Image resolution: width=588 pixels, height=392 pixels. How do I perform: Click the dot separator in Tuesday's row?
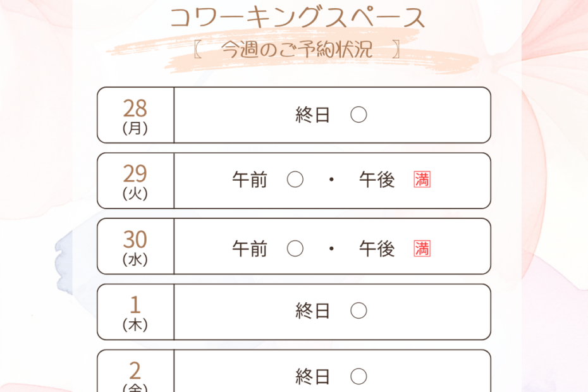pos(331,180)
